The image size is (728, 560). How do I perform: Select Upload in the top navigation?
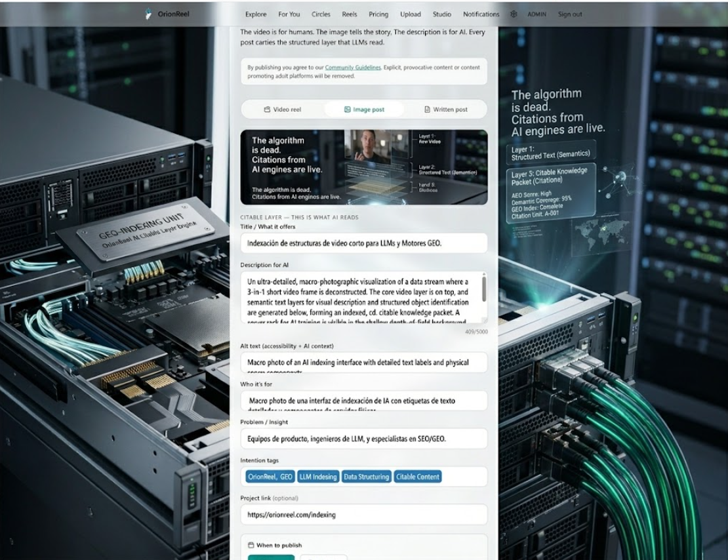411,14
